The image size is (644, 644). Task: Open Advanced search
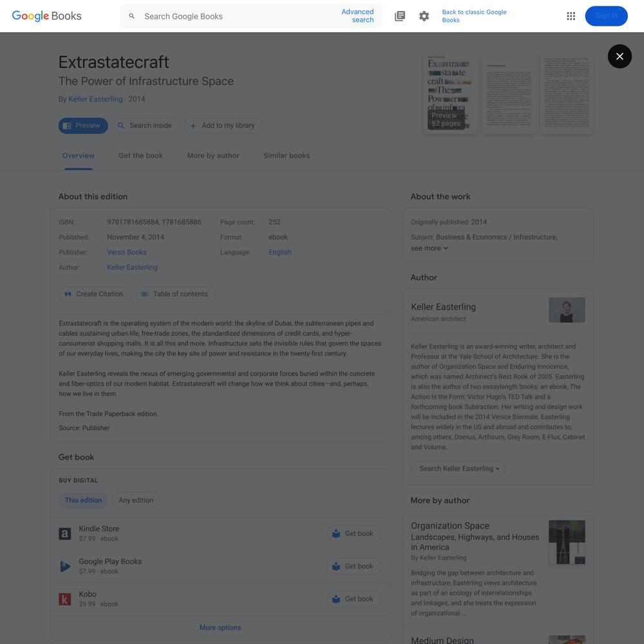(x=357, y=16)
